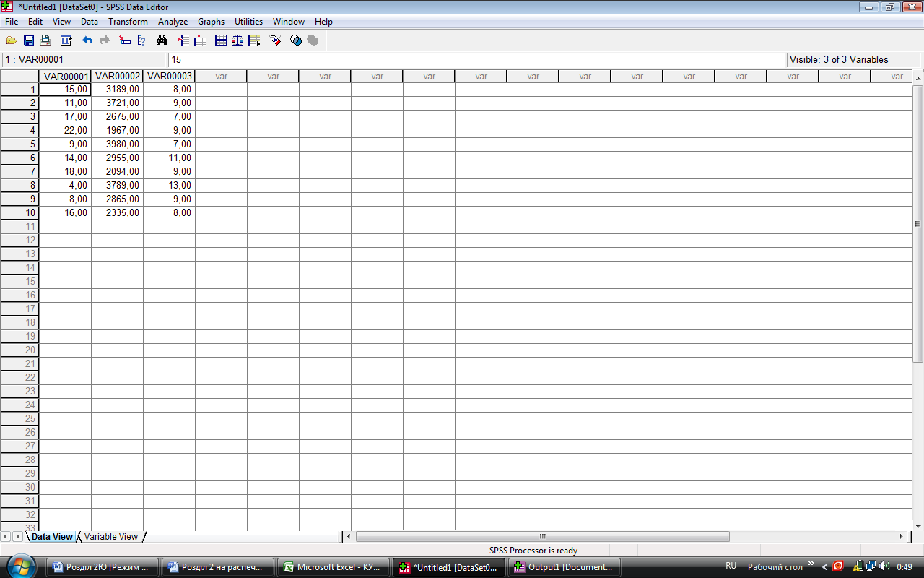Open the Розділ 2Ю Word taskbar window
The image size is (924, 578).
pos(103,567)
